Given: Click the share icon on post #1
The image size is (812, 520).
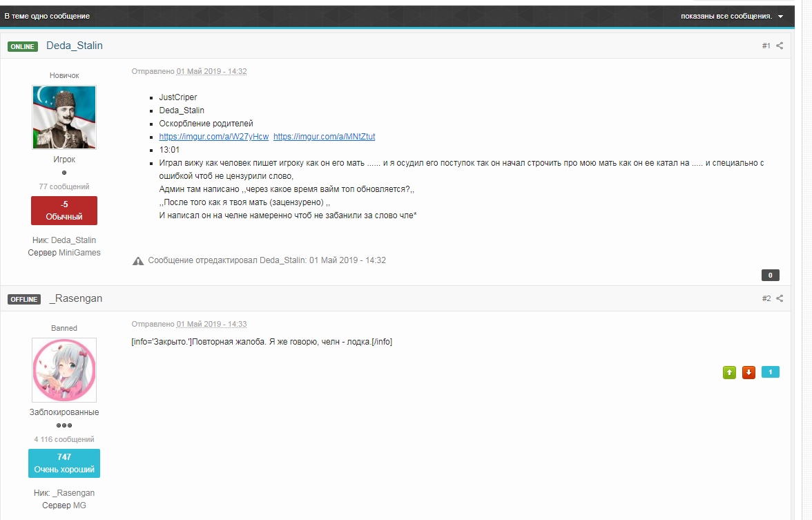Looking at the screenshot, I should click(780, 46).
